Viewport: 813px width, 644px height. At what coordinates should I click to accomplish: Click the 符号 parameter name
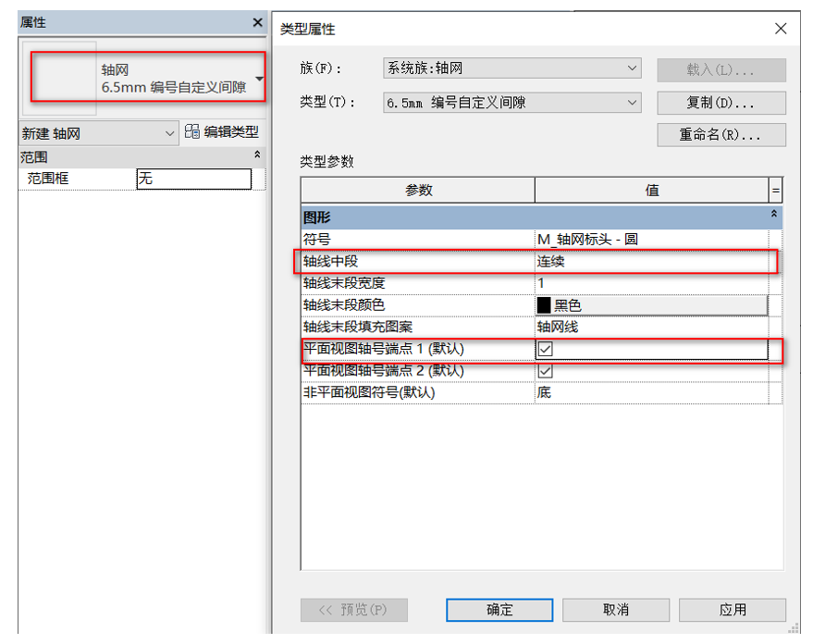tap(317, 240)
